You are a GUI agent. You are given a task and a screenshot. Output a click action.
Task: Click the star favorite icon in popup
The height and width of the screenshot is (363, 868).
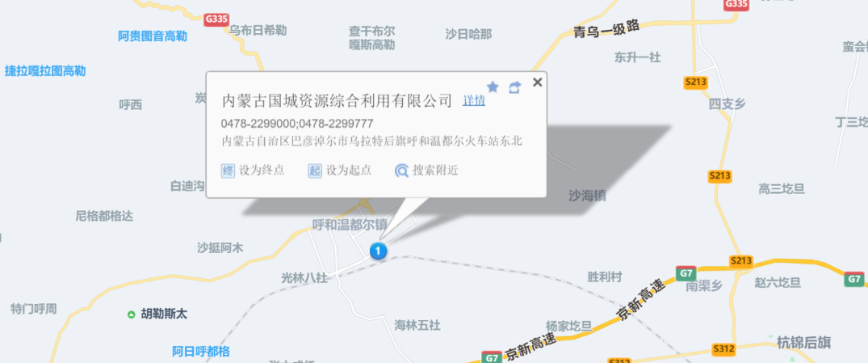coord(493,87)
